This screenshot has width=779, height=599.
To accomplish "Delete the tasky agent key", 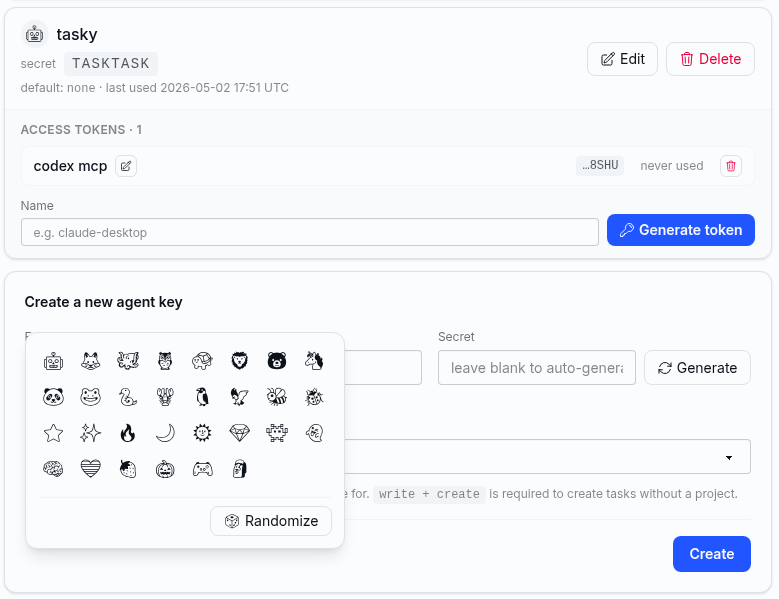I will [x=710, y=59].
